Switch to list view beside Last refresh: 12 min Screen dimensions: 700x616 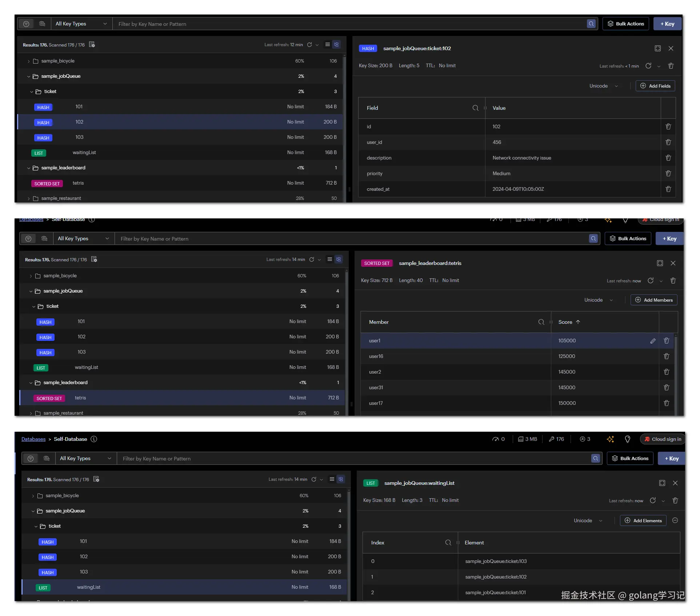click(327, 44)
